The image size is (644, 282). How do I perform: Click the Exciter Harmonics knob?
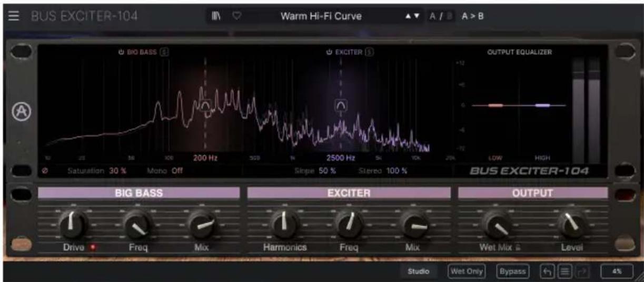coord(285,225)
